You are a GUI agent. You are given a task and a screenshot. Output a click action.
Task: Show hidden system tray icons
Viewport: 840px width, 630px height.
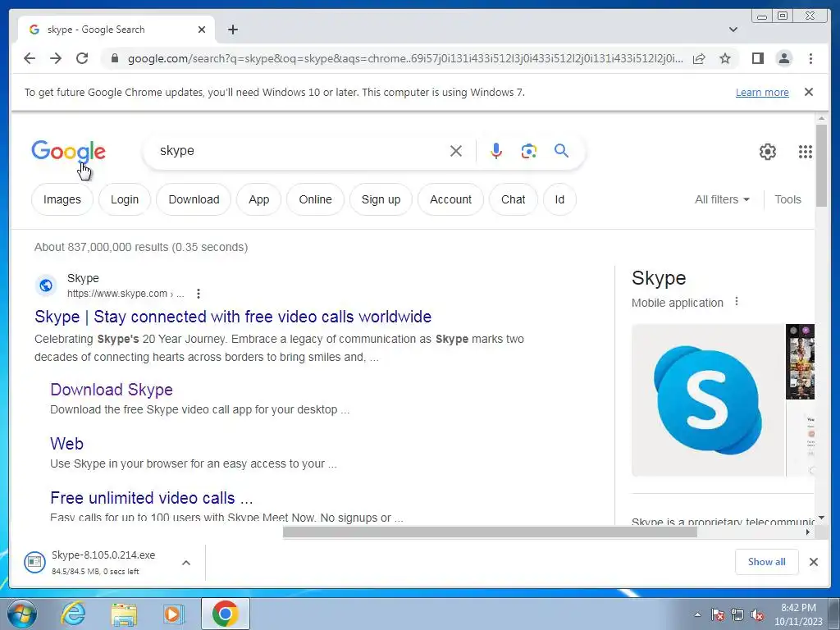(697, 614)
